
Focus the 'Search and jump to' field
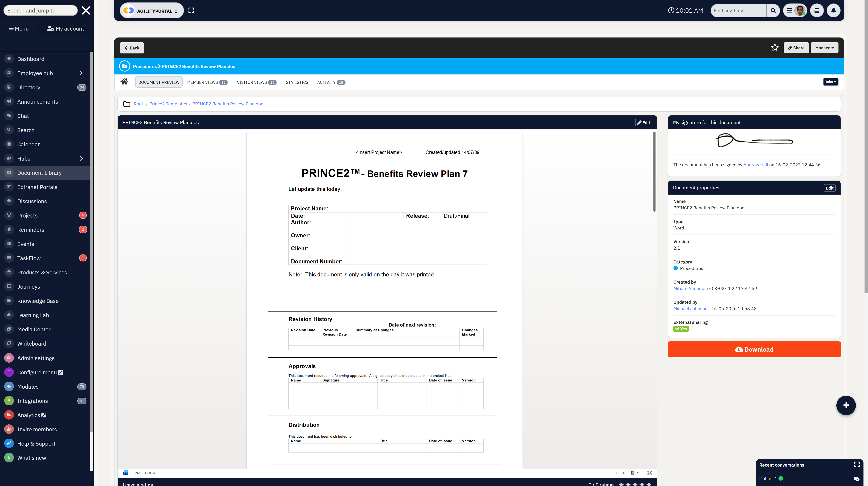click(40, 10)
